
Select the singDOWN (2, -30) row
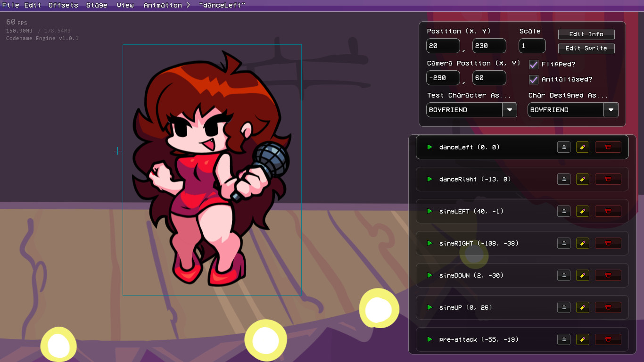coord(522,275)
